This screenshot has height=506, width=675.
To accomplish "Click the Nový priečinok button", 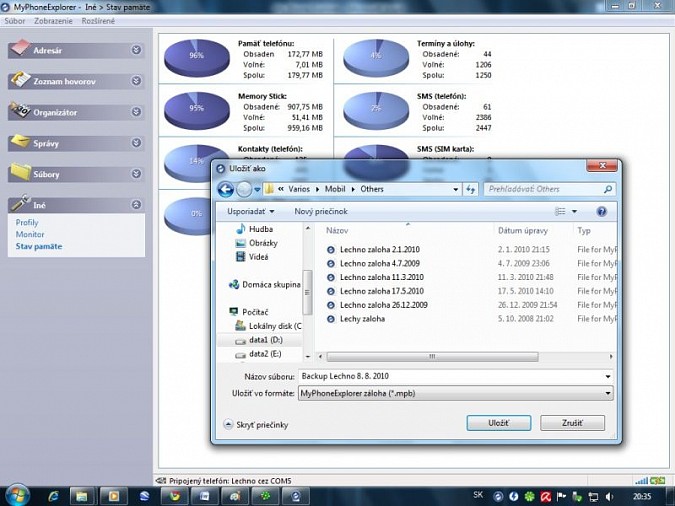I will click(321, 211).
